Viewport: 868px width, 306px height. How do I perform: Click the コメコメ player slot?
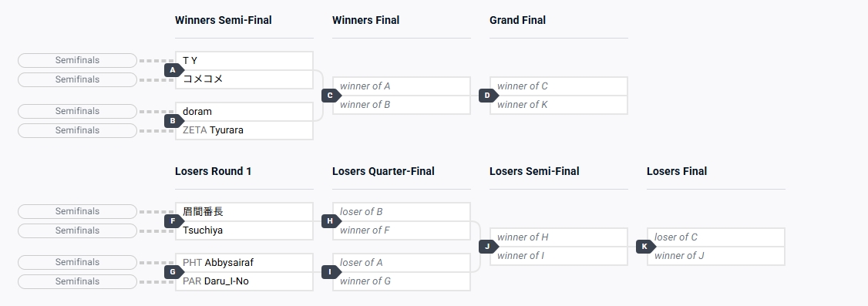pyautogui.click(x=244, y=79)
